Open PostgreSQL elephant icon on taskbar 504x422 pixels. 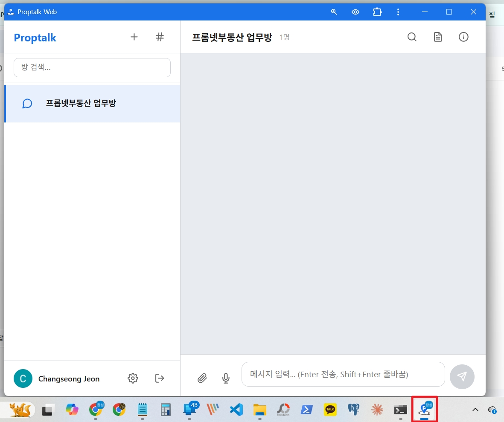pyautogui.click(x=354, y=410)
